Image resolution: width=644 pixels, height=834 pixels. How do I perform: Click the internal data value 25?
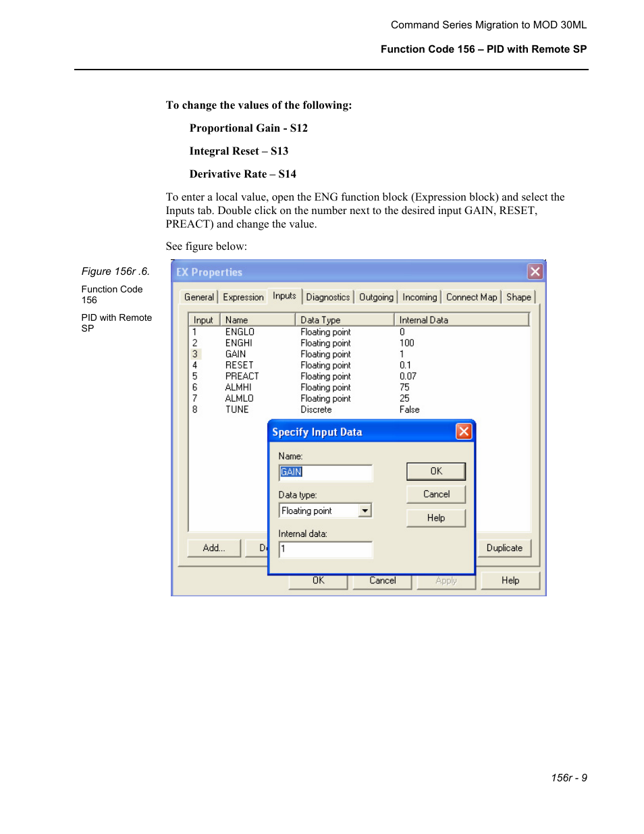tap(404, 398)
